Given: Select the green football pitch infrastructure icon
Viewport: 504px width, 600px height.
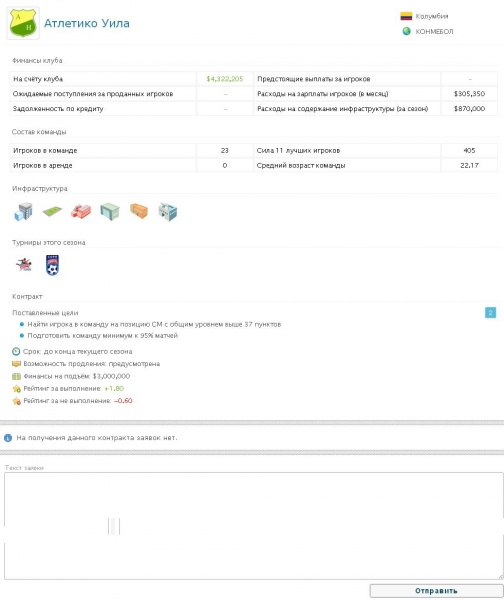Looking at the screenshot, I should coord(52,211).
